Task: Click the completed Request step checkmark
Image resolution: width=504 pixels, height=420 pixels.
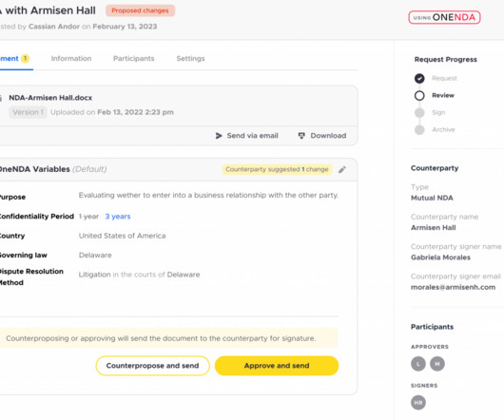Action: 419,78
